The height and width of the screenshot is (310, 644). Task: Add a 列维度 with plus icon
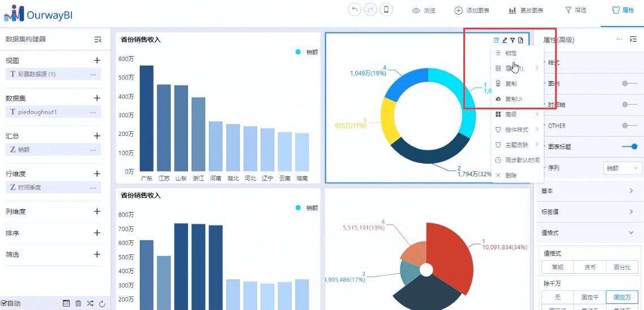tap(97, 211)
